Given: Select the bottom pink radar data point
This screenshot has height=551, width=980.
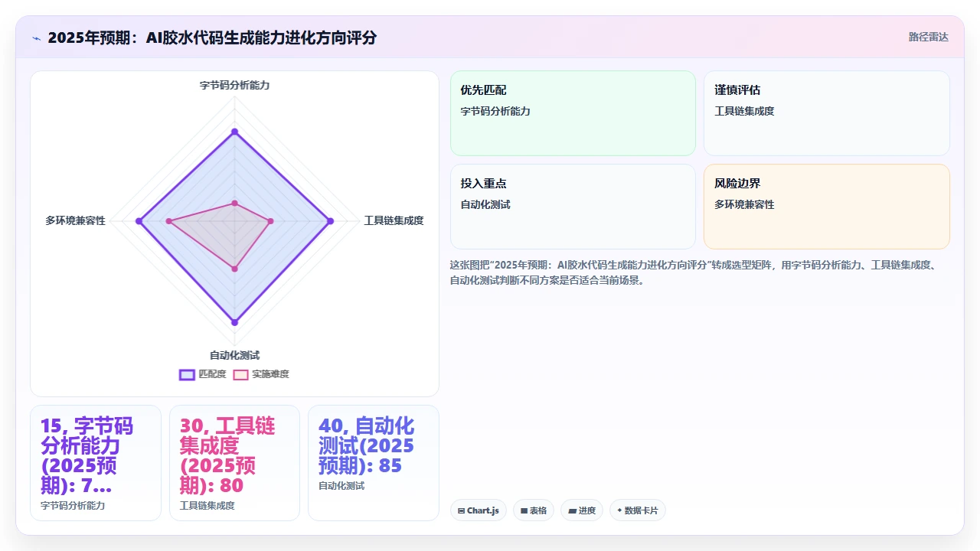Looking at the screenshot, I should point(235,269).
